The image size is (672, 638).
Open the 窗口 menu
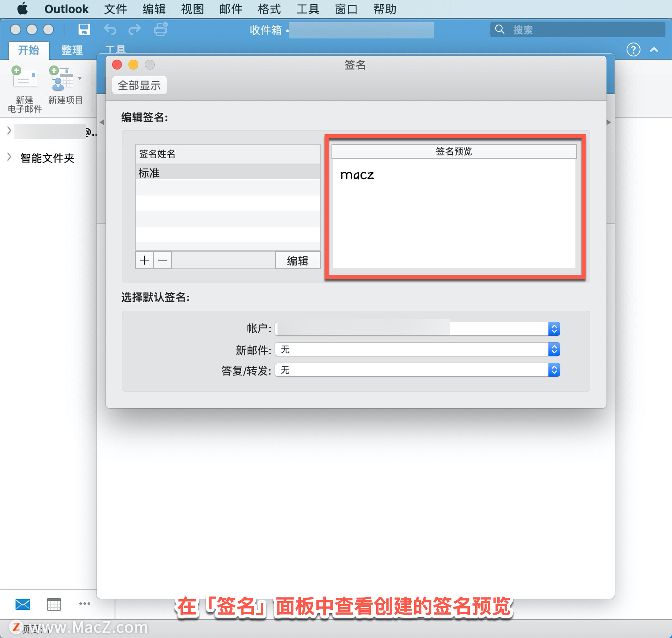point(346,9)
